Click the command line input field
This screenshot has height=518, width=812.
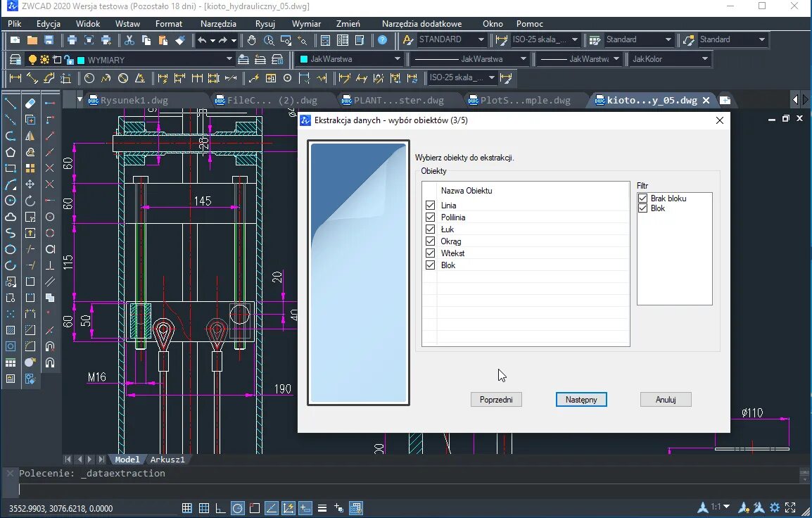point(352,490)
